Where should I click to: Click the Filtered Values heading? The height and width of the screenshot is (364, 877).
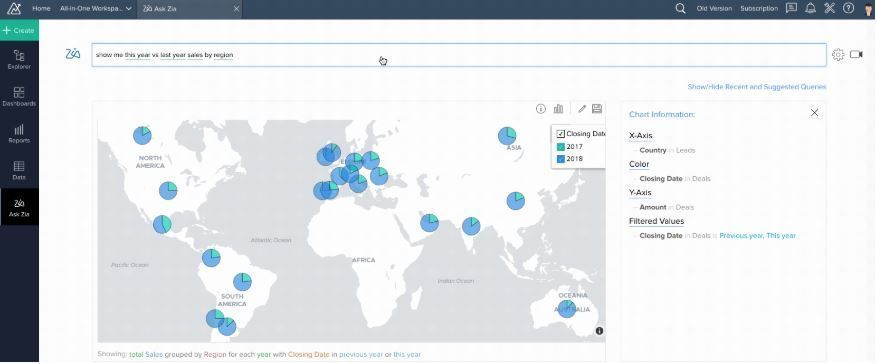(656, 221)
